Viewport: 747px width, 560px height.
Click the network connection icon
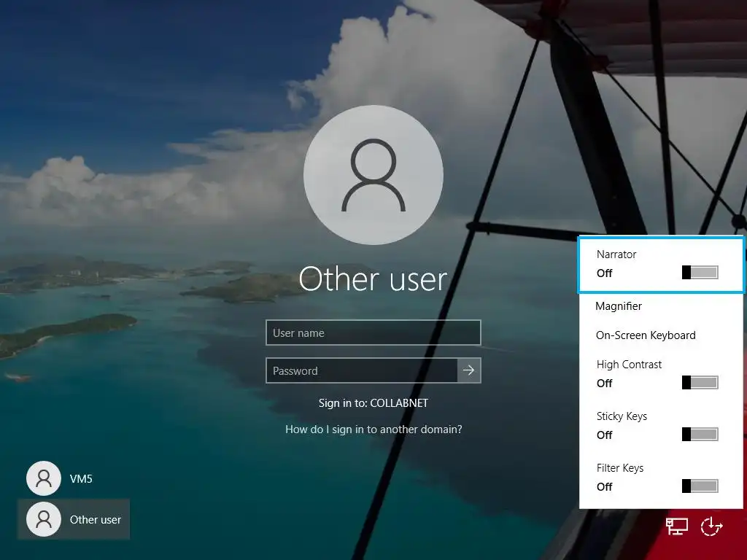pos(676,526)
